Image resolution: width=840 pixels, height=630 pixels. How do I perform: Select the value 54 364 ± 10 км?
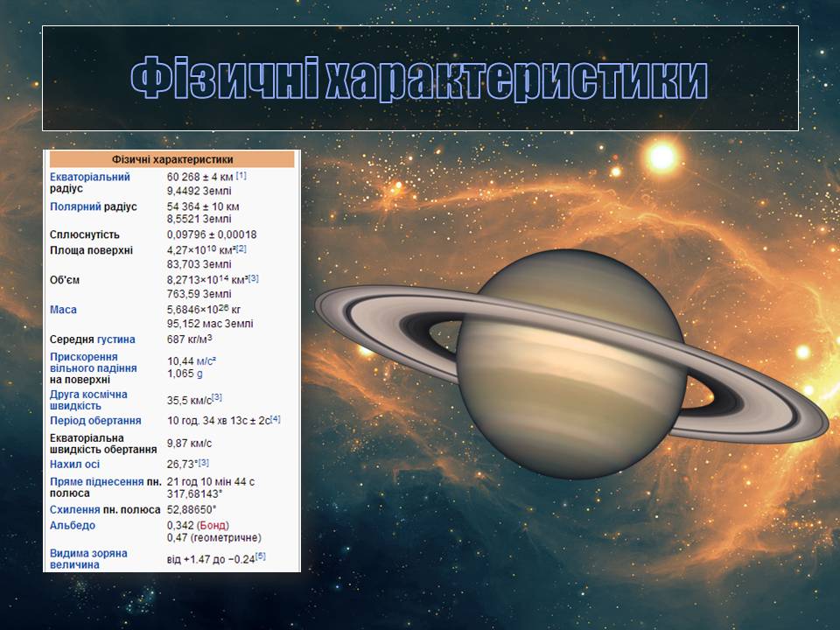click(203, 206)
